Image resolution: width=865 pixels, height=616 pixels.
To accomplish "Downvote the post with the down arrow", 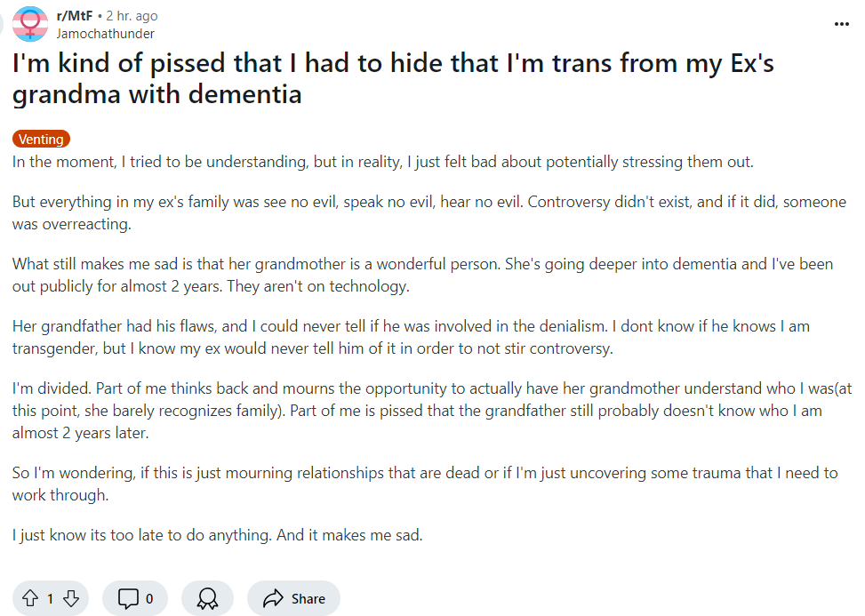I will (x=71, y=598).
